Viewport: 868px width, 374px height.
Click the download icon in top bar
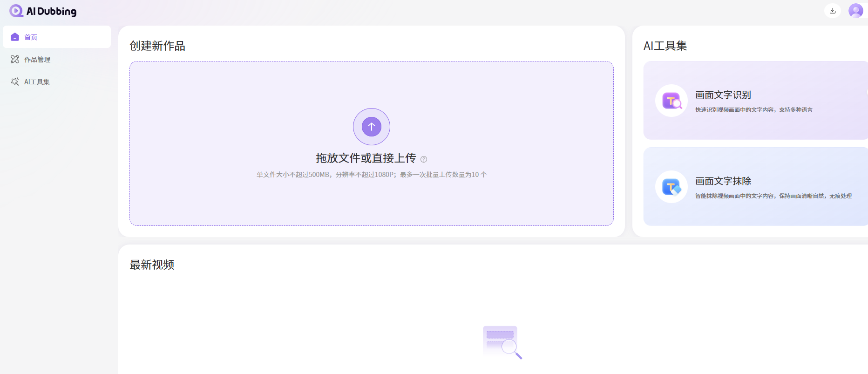[x=832, y=11]
